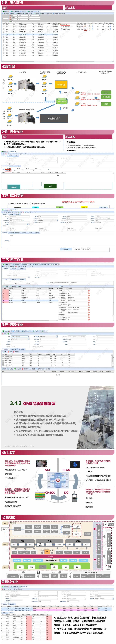The width and height of the screenshot is (116, 644).
Task: Click the 来料 stage label in 功能地图
Action: (x=5, y=523)
